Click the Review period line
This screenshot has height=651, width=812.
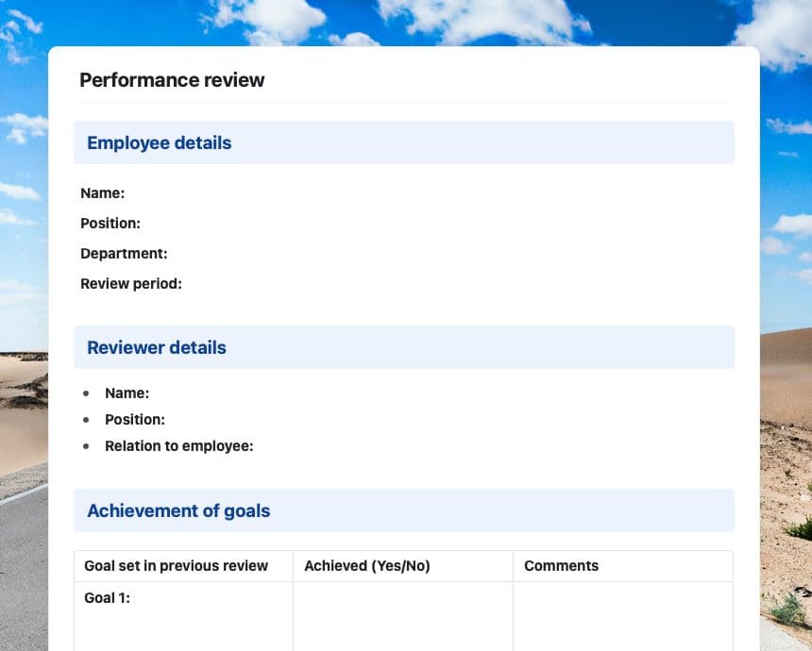point(131,284)
